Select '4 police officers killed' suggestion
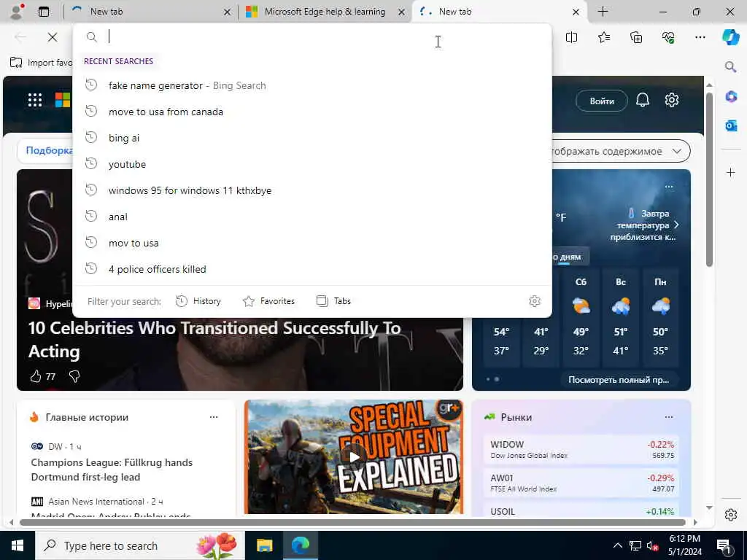This screenshot has width=747, height=560. pos(312,269)
